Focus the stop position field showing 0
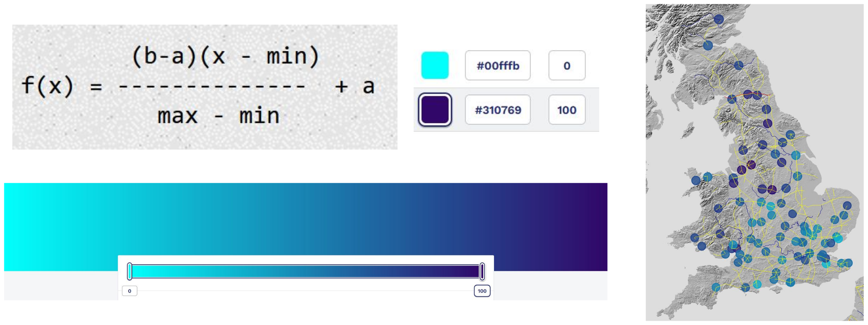Viewport: 868px width, 325px height. pos(567,65)
